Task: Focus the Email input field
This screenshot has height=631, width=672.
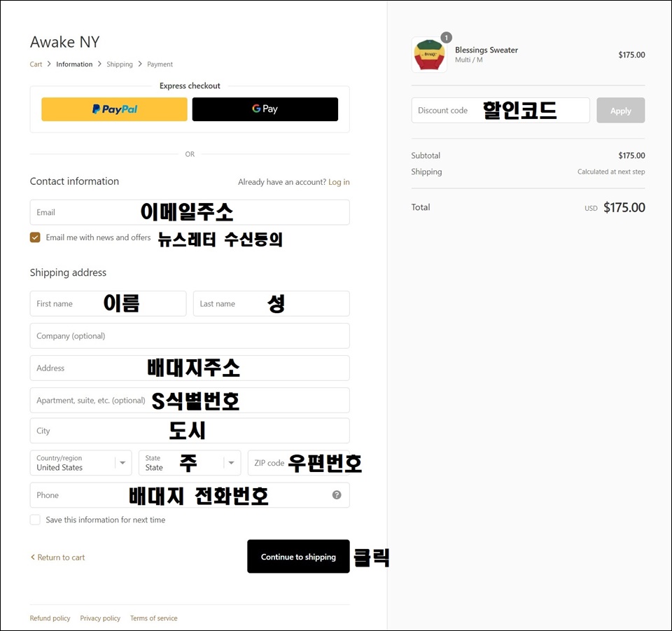Action: (190, 212)
